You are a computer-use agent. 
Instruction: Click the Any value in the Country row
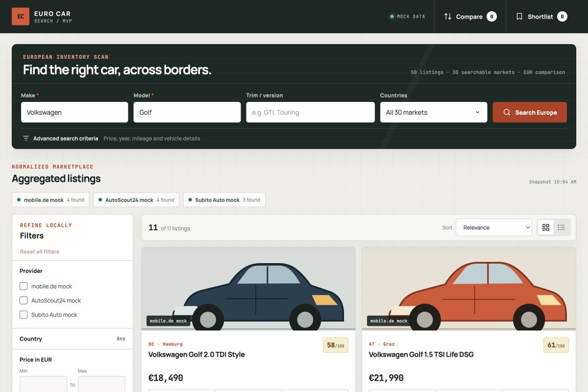pyautogui.click(x=121, y=339)
